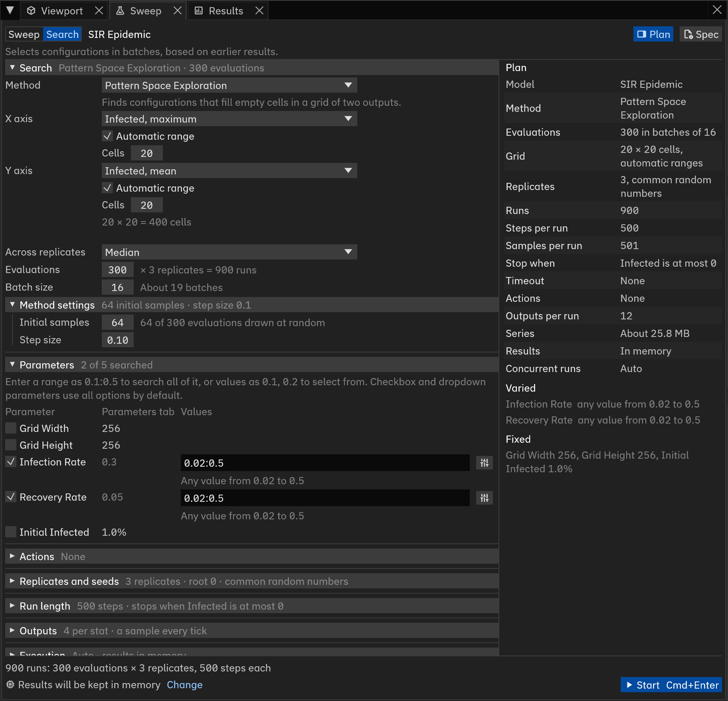Edit the Batch size field

117,287
